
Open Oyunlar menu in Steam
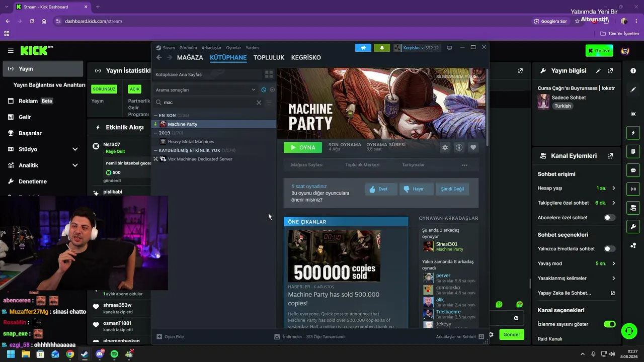pos(233,48)
